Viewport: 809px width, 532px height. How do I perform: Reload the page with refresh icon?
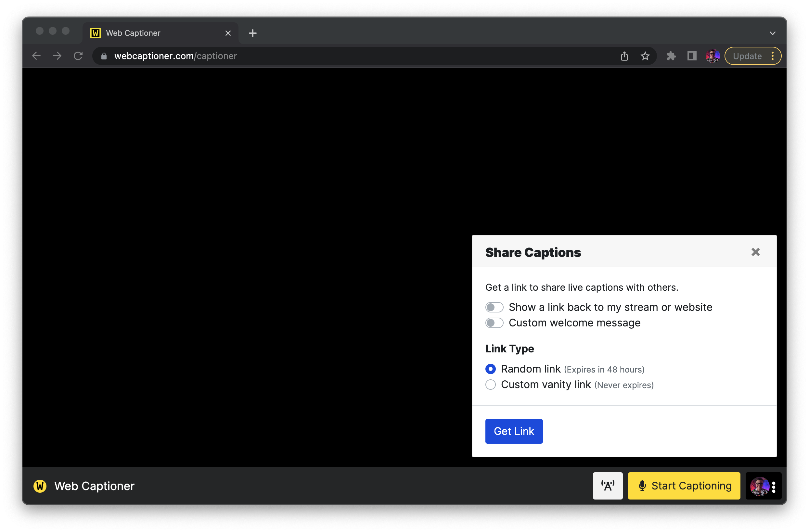click(x=78, y=56)
